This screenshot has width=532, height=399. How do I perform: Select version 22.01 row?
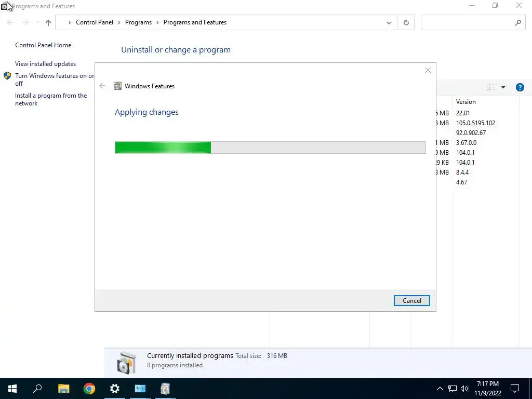[463, 113]
